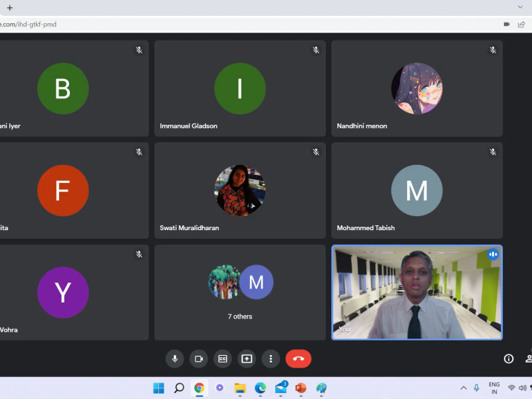532x399 pixels.
Task: Click Swati Muralidharan's profile photo
Action: [240, 190]
